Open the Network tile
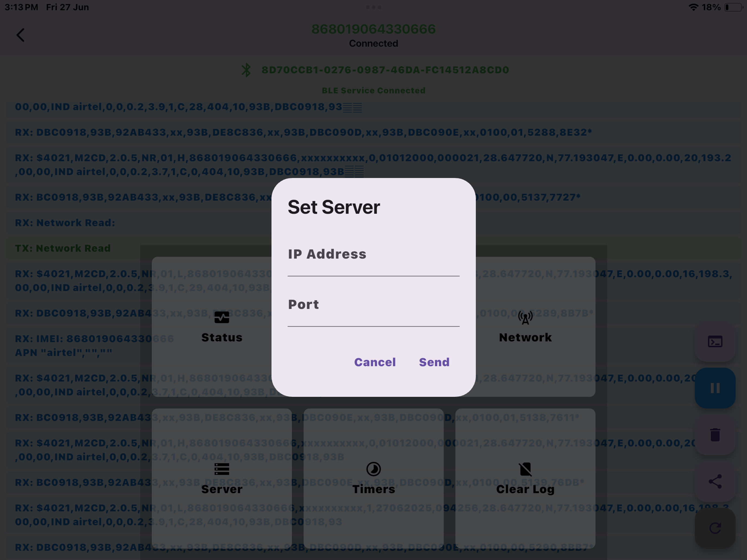This screenshot has height=560, width=747. pyautogui.click(x=525, y=327)
